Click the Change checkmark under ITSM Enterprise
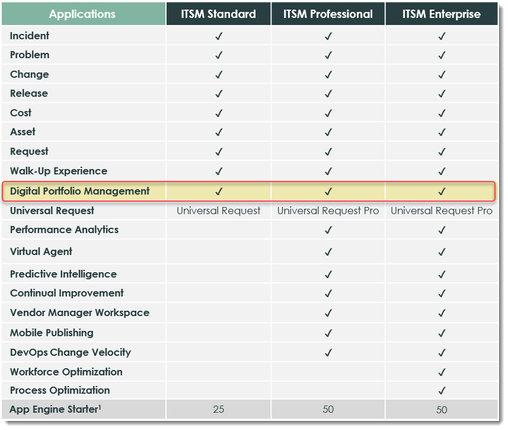 [442, 74]
